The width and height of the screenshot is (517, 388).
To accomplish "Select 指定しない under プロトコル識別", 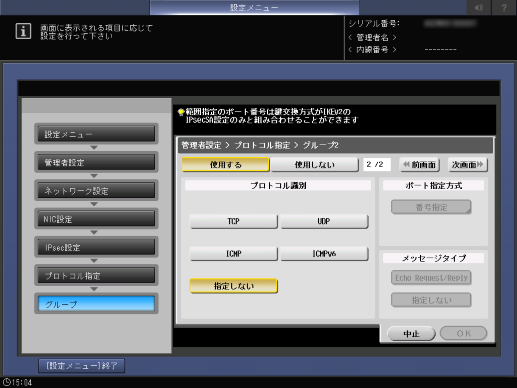I will click(x=234, y=286).
